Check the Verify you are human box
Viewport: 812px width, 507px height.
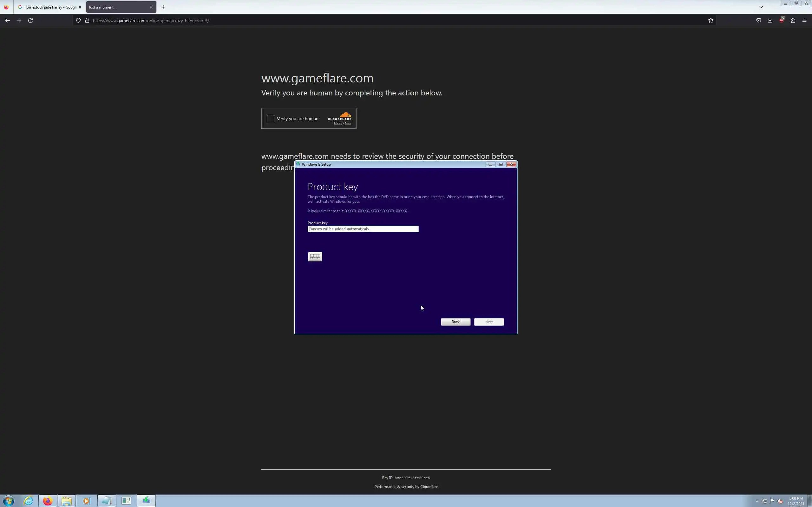271,119
